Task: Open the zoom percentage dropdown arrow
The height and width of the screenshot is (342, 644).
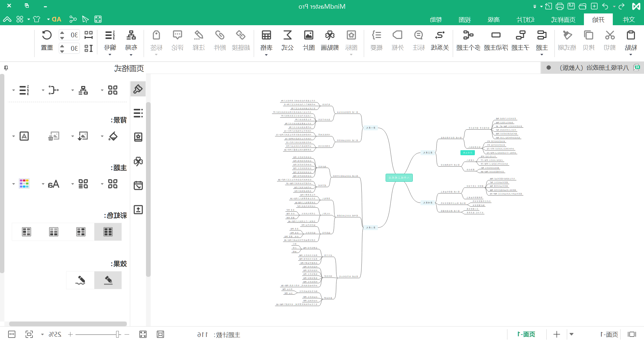Action: pos(42,334)
